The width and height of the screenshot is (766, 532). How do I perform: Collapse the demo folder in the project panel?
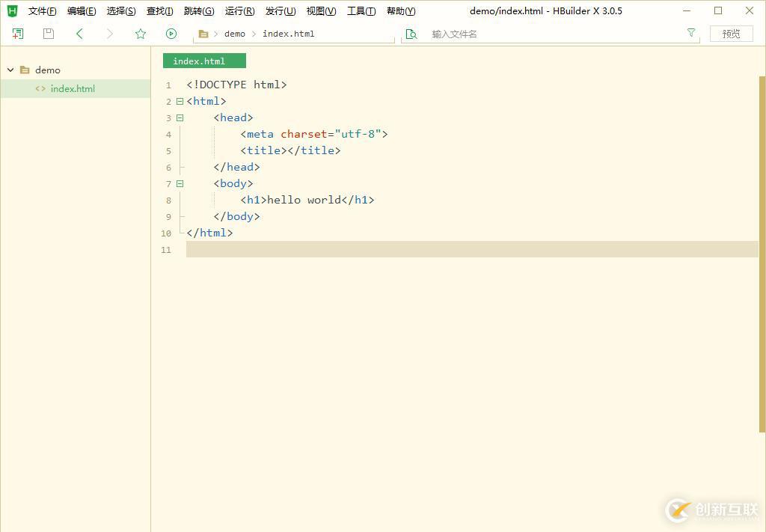click(10, 70)
